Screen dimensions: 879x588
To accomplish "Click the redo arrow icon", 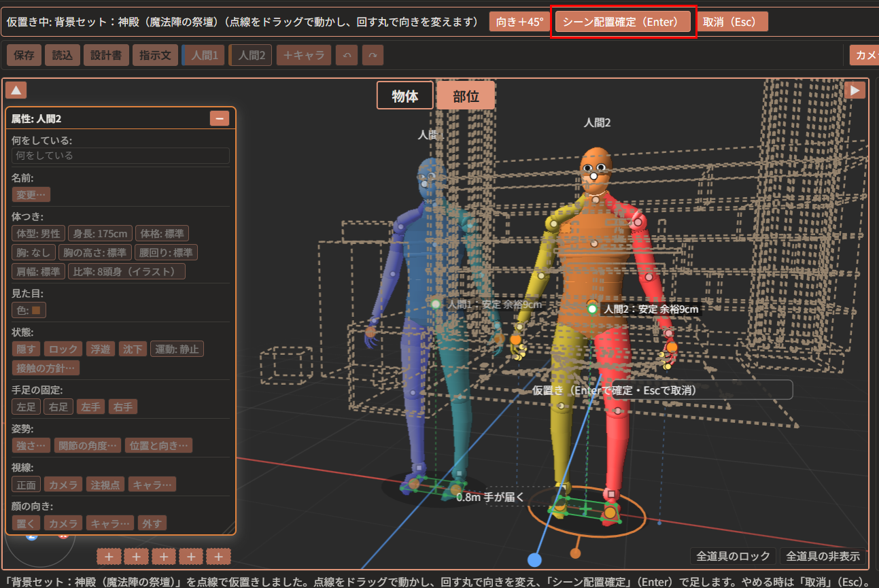I will point(373,55).
